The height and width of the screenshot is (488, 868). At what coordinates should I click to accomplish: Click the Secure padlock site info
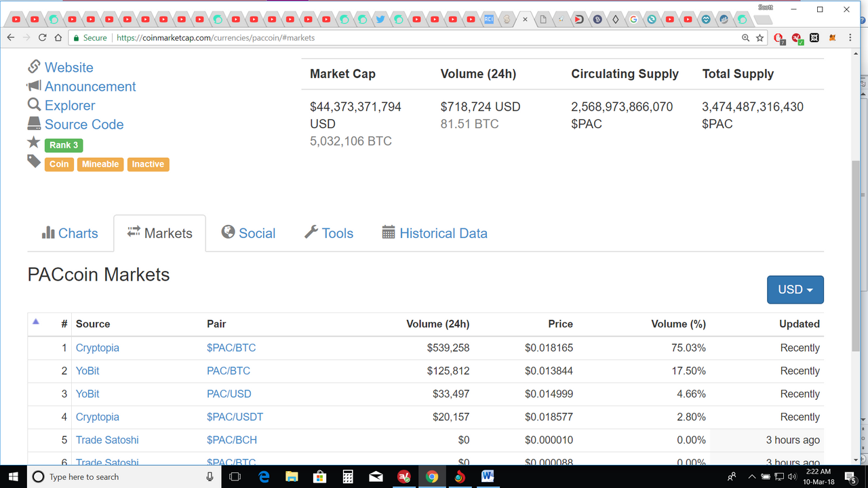(90, 38)
